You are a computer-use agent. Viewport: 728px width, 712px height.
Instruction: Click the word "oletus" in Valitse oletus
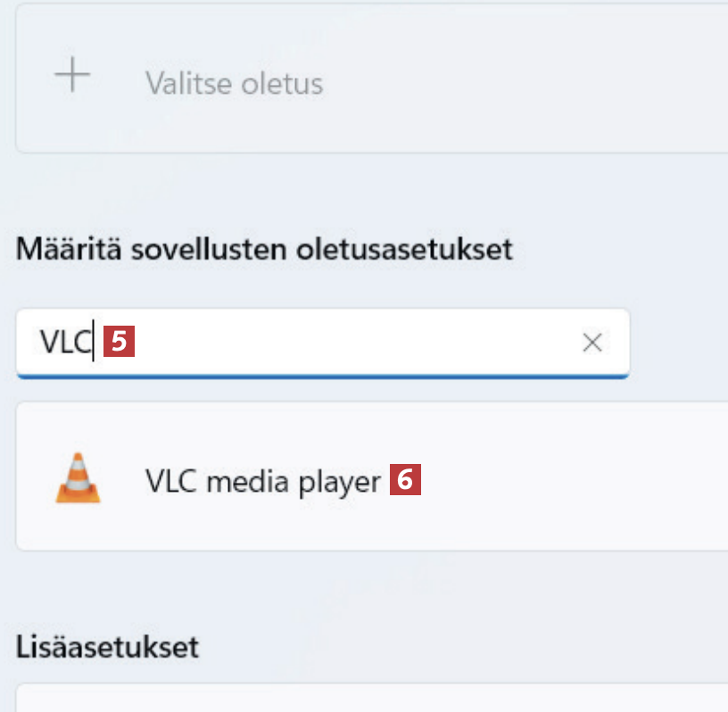285,84
